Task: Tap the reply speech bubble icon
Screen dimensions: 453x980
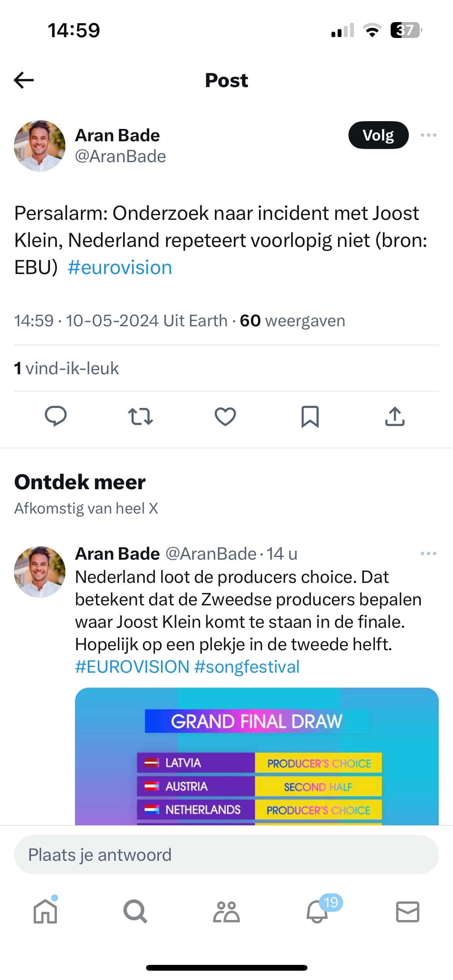Action: (56, 416)
